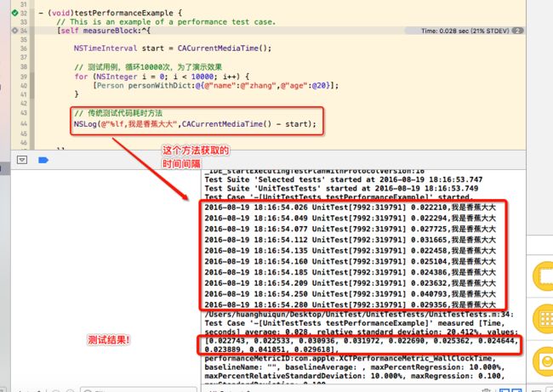Toggle breakpoints with the blue tag icon
This screenshot has height=392, width=553.
pos(43,161)
